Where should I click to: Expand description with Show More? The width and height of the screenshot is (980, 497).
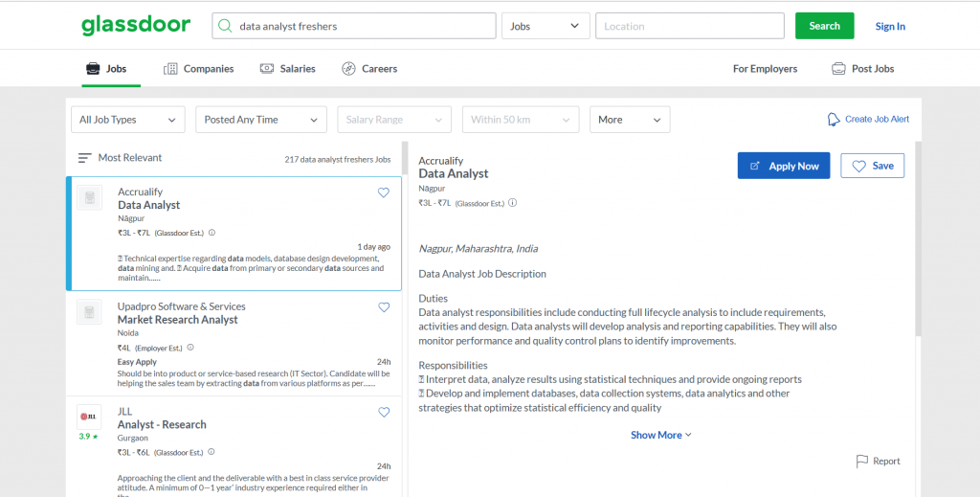point(661,435)
